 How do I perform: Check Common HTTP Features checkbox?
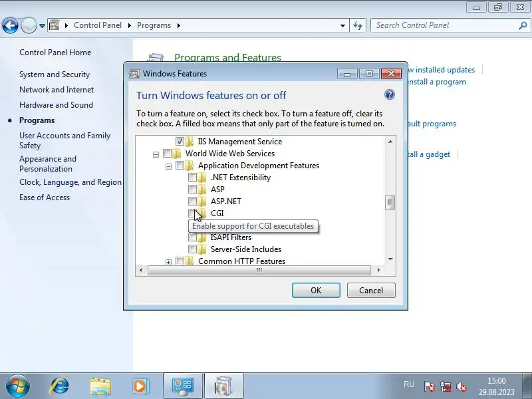coord(180,261)
